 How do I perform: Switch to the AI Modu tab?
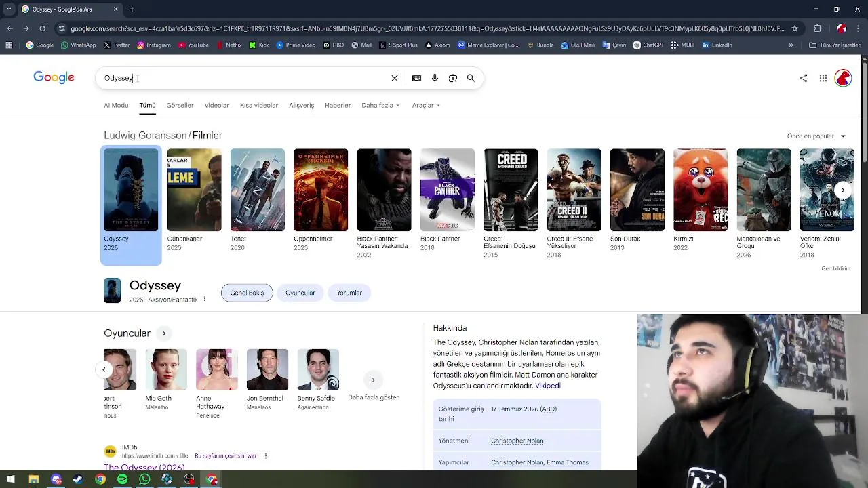pyautogui.click(x=116, y=105)
